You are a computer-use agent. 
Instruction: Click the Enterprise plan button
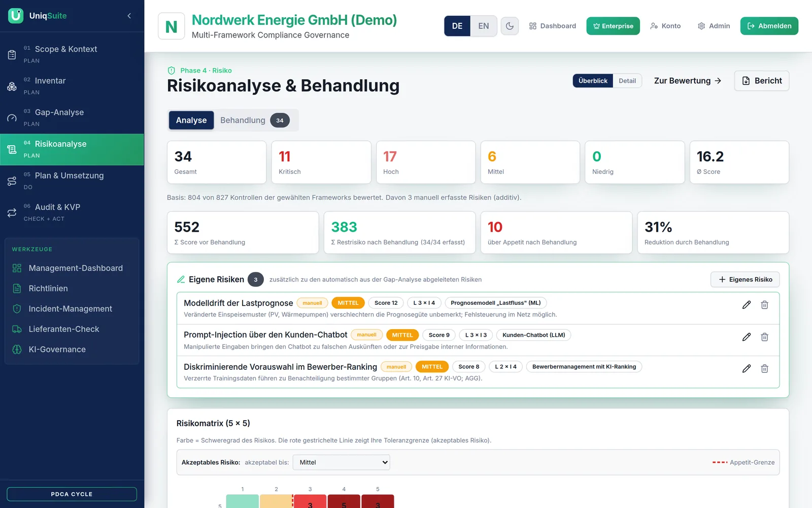click(x=613, y=26)
